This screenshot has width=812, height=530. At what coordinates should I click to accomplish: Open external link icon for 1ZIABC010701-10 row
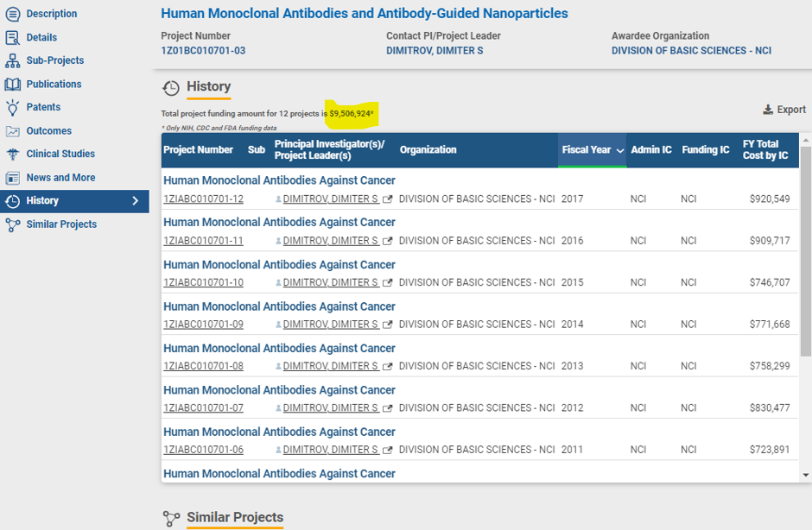pyautogui.click(x=387, y=282)
